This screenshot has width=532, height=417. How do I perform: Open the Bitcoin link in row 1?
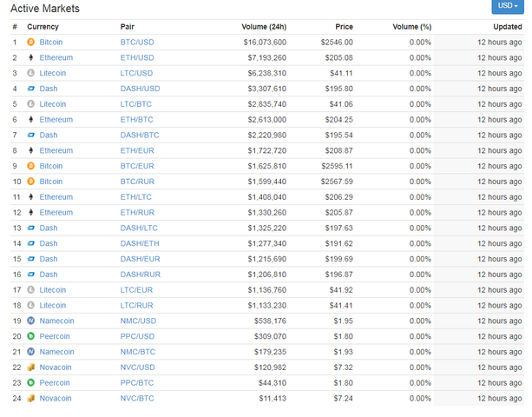point(51,42)
